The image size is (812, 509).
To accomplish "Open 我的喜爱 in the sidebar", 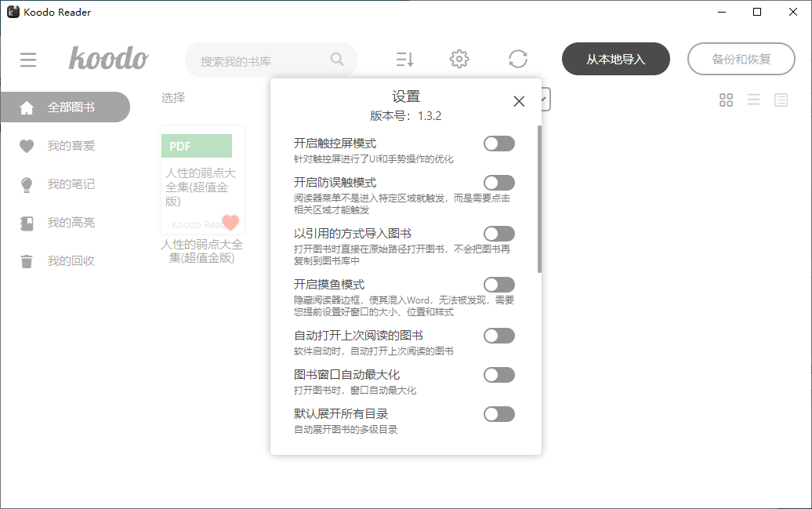I will (x=71, y=146).
